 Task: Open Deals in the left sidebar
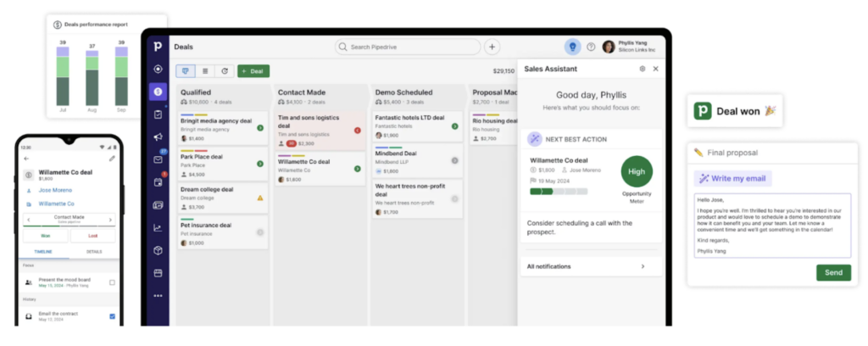[x=158, y=92]
